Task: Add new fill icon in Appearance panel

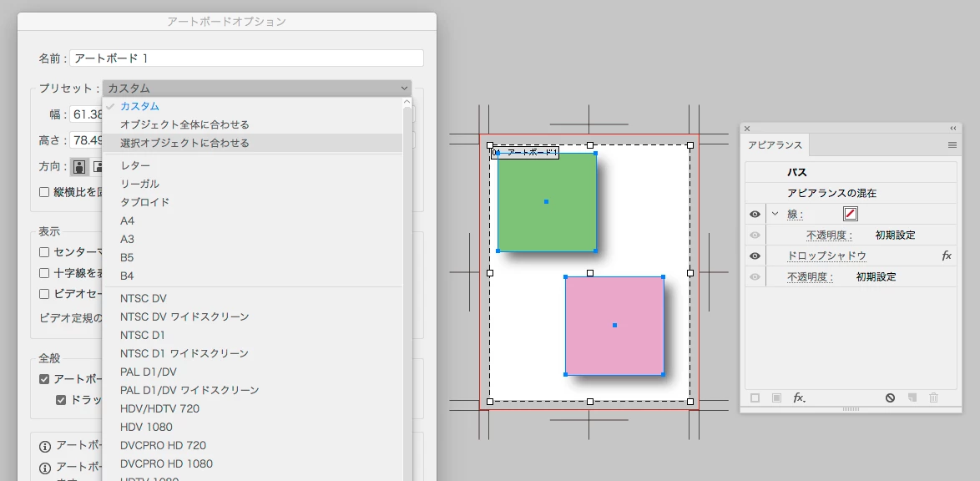Action: (x=777, y=397)
